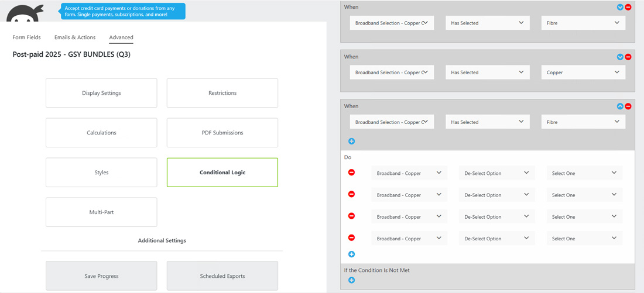The image size is (644, 293).
Task: Open the first Do row's De-Select Option dropdown
Action: 496,173
